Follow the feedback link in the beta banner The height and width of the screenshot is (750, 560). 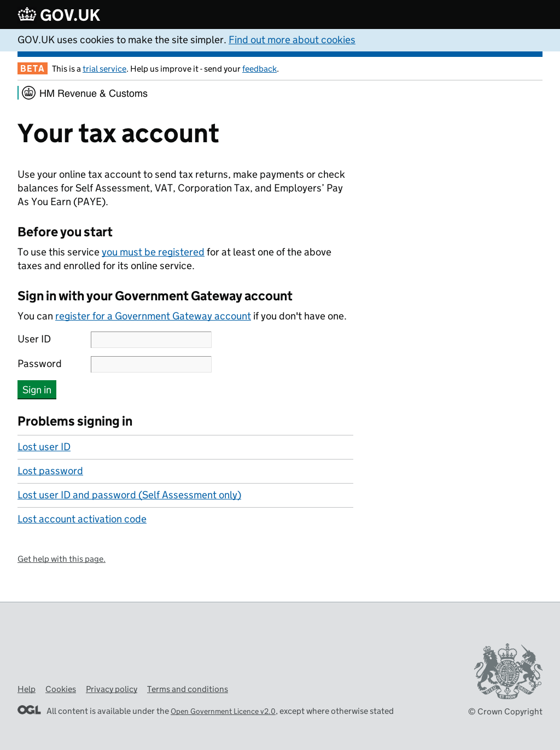259,69
